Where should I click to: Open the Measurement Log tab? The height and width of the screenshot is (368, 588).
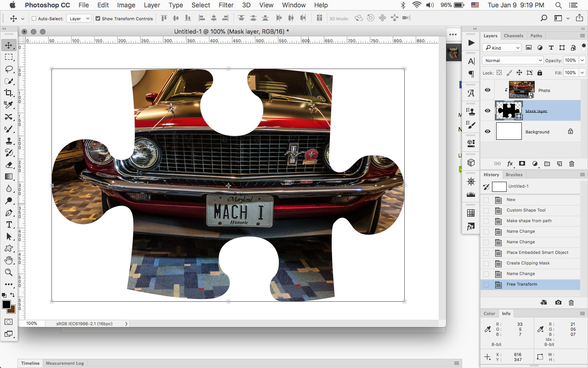[x=65, y=363]
